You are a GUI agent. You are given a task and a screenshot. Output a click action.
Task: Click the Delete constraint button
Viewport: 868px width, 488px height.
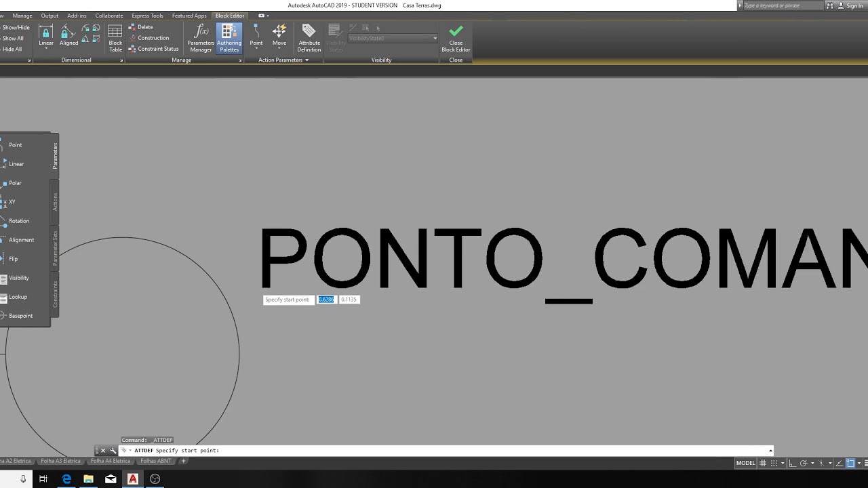[141, 27]
